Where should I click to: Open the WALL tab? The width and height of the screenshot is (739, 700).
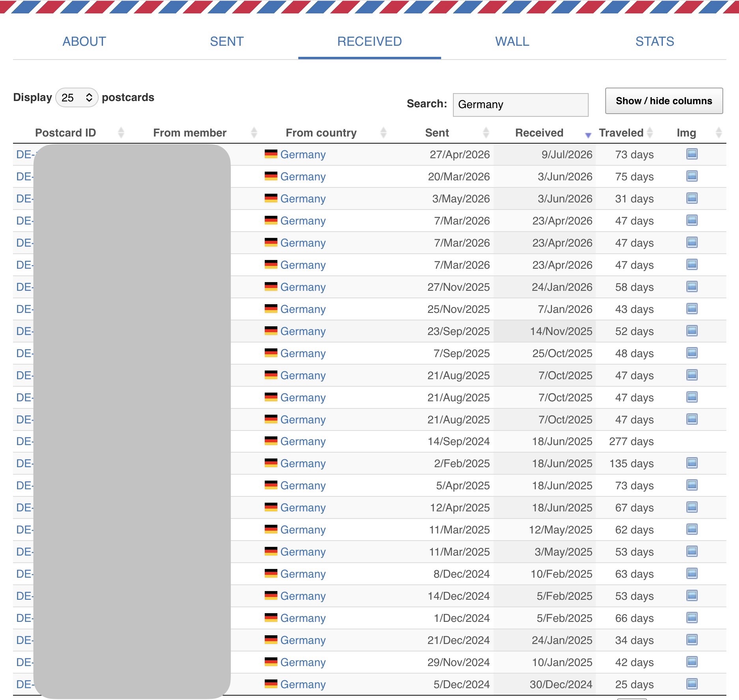click(512, 41)
